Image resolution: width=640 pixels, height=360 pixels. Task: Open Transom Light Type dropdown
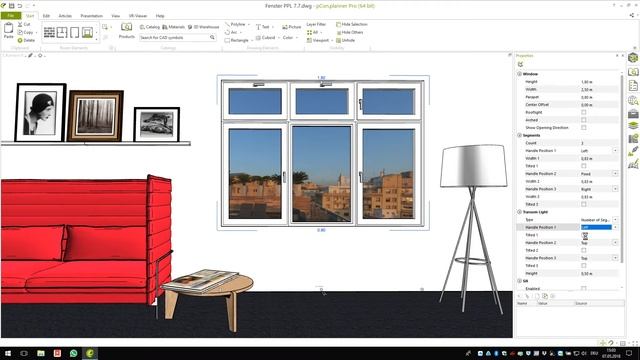pos(615,220)
